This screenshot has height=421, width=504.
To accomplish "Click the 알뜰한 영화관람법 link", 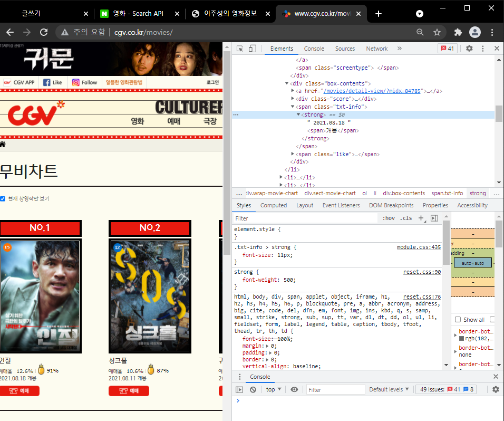I will 124,82.
